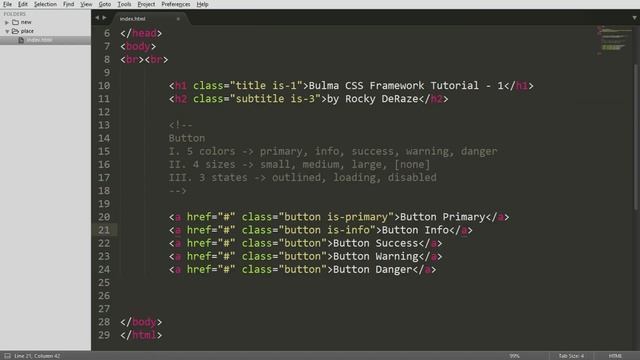Click the 'is-info' class on line 21
Screen dimensions: 640x360
pyautogui.click(x=348, y=230)
